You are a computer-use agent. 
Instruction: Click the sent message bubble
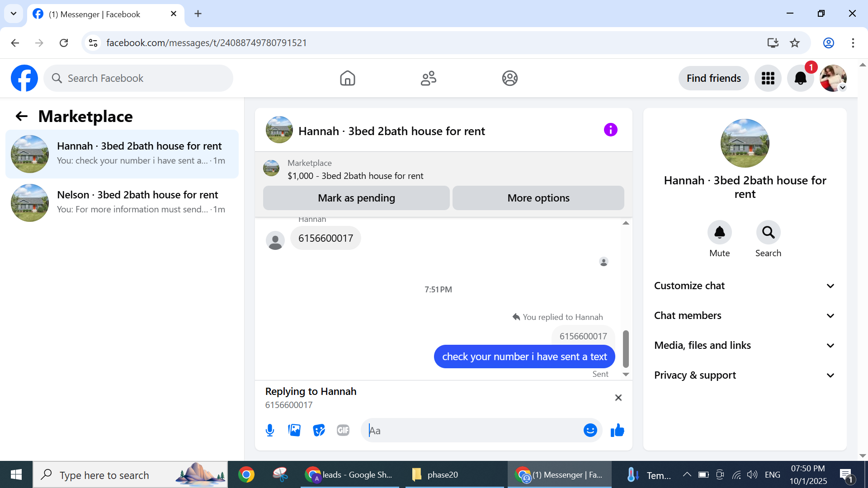point(524,357)
